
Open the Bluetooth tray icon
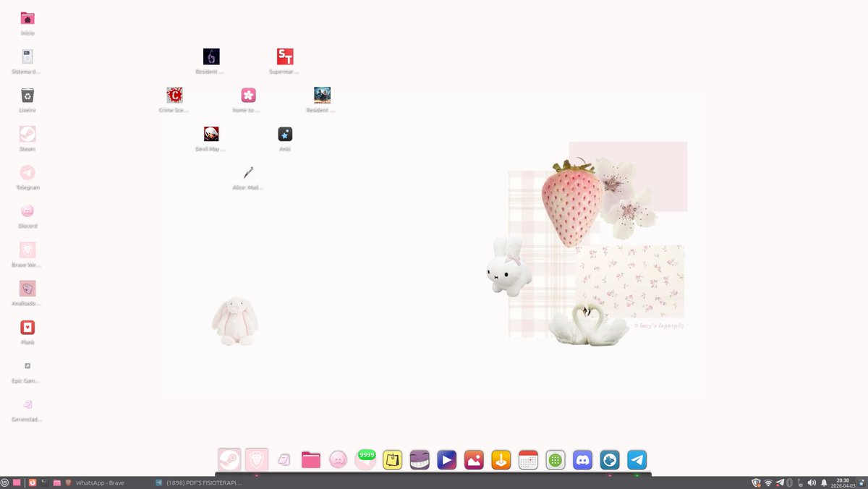(790, 482)
